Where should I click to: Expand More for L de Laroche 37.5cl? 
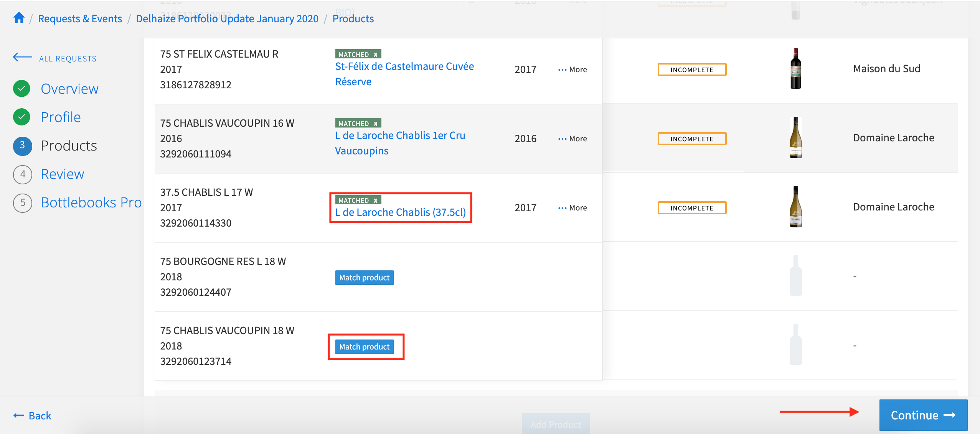[572, 208]
